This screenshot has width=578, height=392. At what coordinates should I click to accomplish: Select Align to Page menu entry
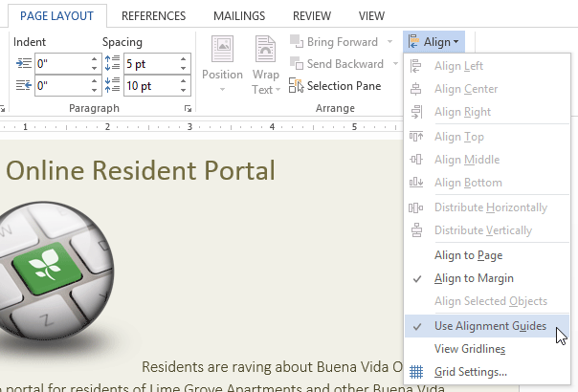coord(468,255)
